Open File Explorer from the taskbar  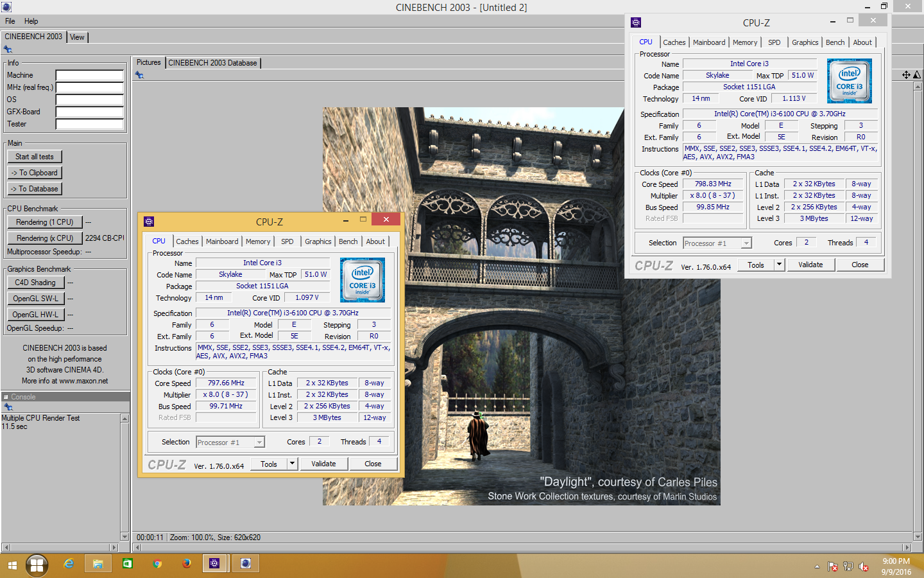point(98,564)
